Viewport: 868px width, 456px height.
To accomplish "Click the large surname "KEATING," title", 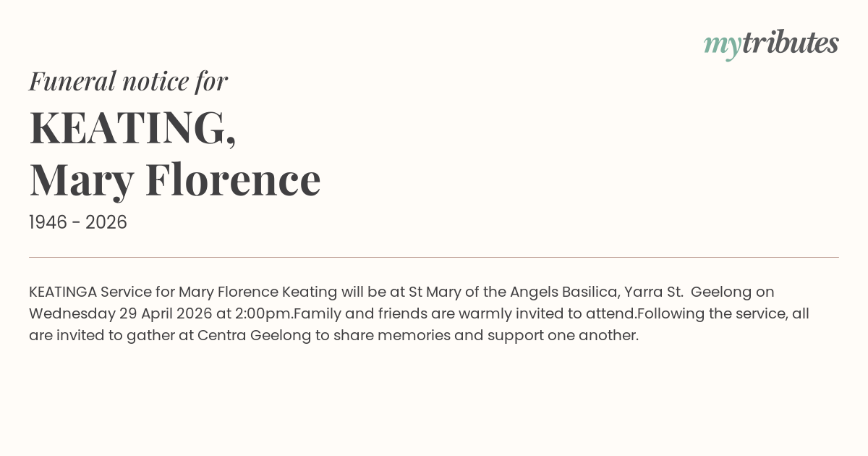I will 132,127.
